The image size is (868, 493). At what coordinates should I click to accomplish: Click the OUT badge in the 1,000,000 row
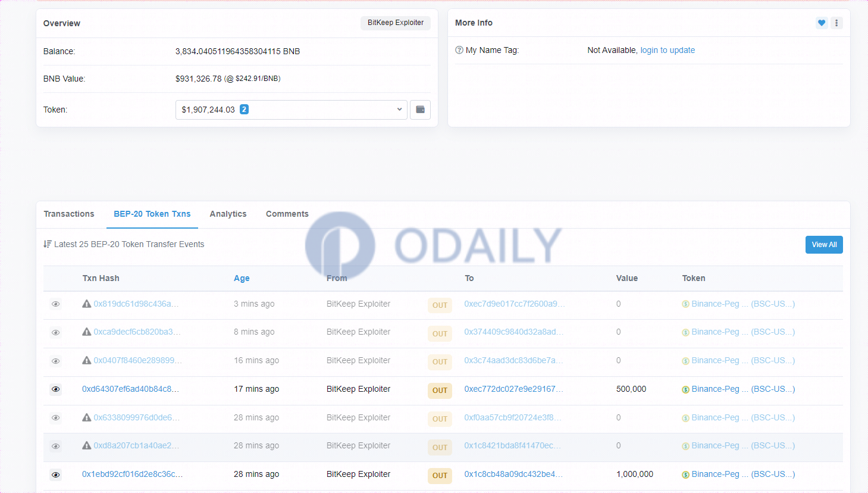pos(440,476)
